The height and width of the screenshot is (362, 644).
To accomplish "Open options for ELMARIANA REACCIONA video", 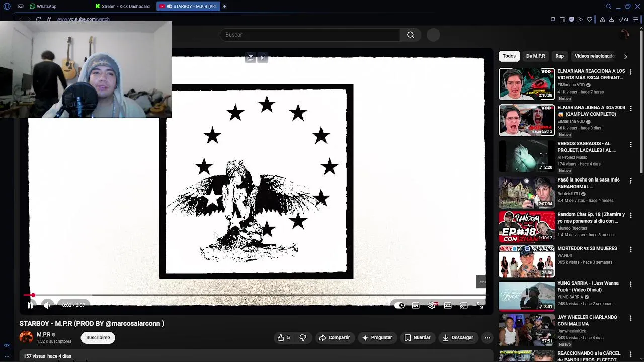I will 630,72.
